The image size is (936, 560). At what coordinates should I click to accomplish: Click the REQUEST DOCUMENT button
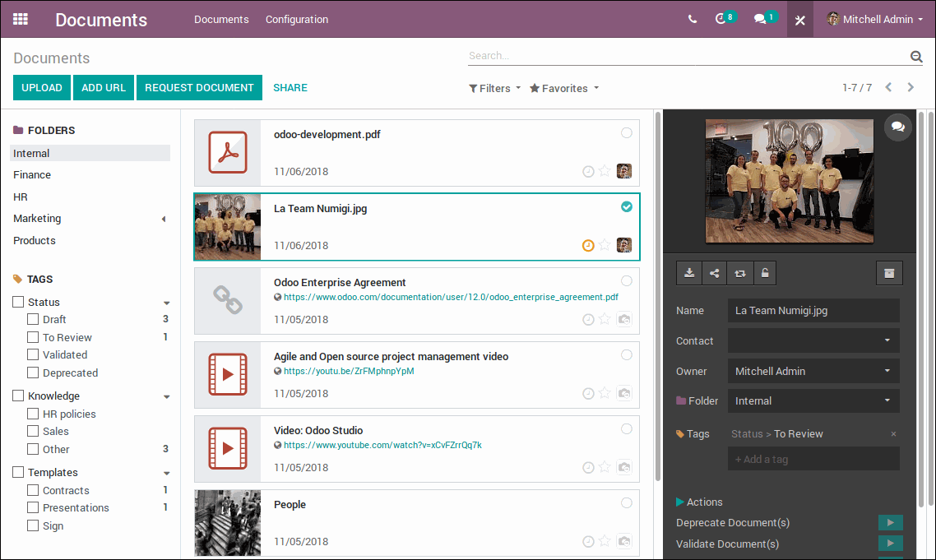[x=199, y=88]
